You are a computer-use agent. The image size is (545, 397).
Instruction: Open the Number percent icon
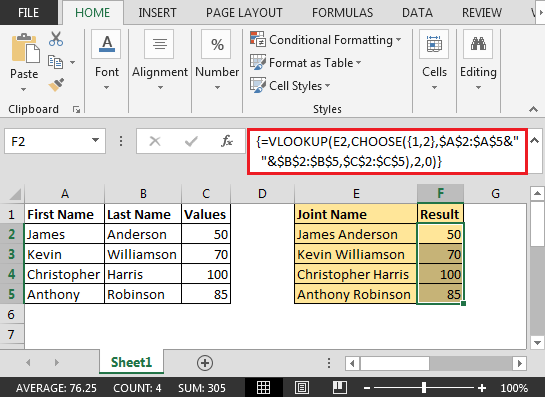pos(217,44)
